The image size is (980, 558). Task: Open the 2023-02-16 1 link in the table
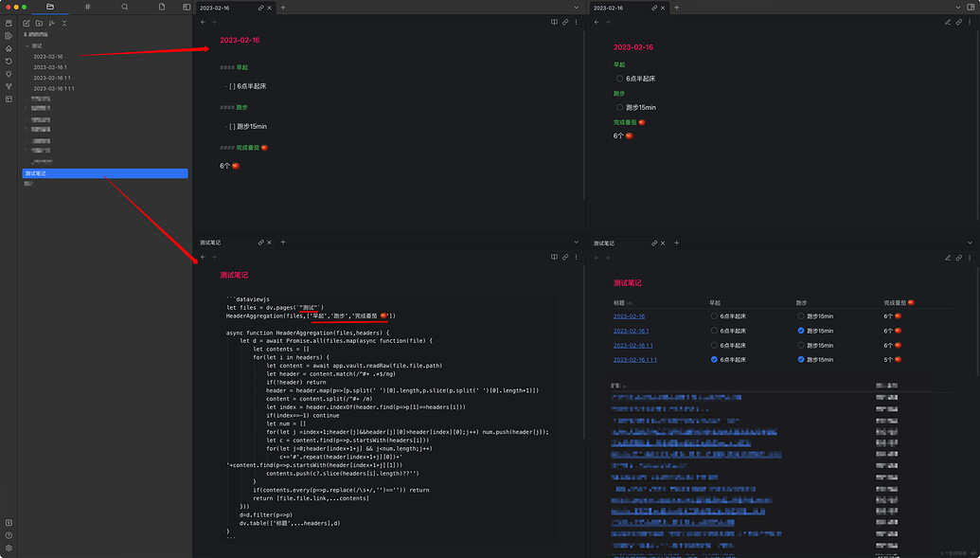coord(632,331)
